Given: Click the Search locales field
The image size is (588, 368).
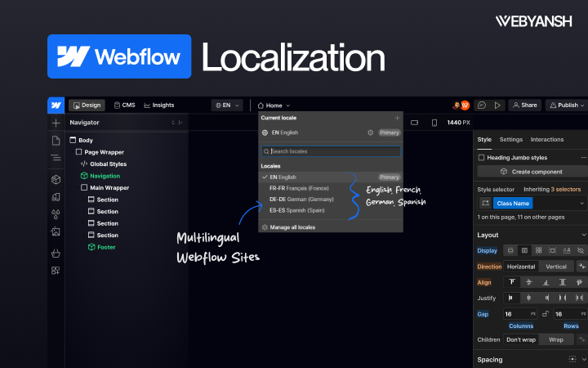Looking at the screenshot, I should point(331,151).
